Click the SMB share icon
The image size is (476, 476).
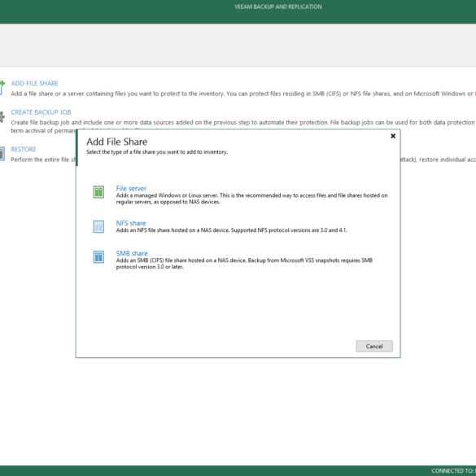tap(98, 257)
